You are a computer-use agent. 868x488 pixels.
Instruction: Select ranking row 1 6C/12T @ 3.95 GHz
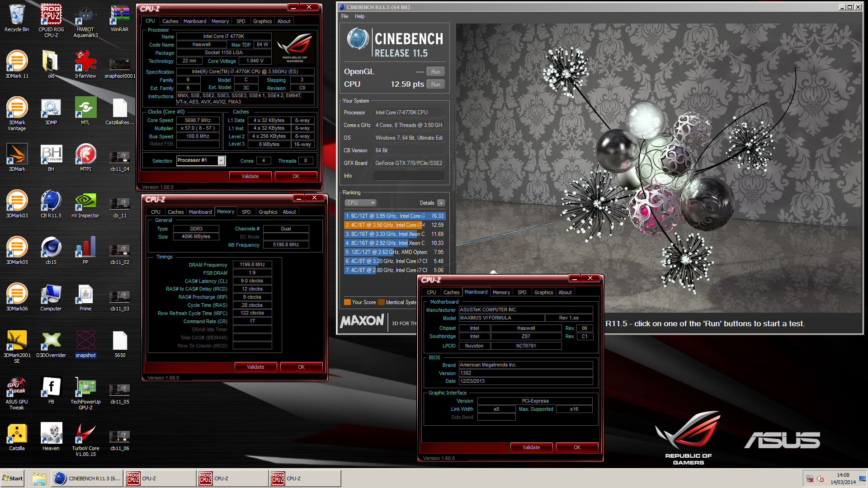395,216
